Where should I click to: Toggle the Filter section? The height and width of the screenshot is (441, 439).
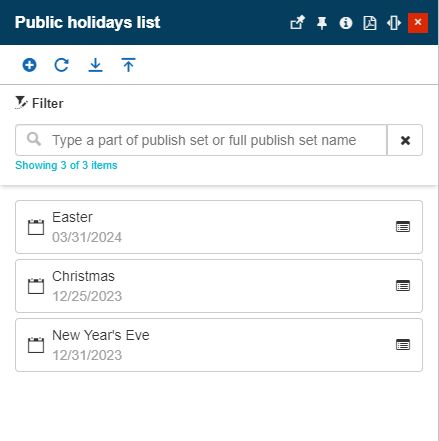pyautogui.click(x=39, y=103)
